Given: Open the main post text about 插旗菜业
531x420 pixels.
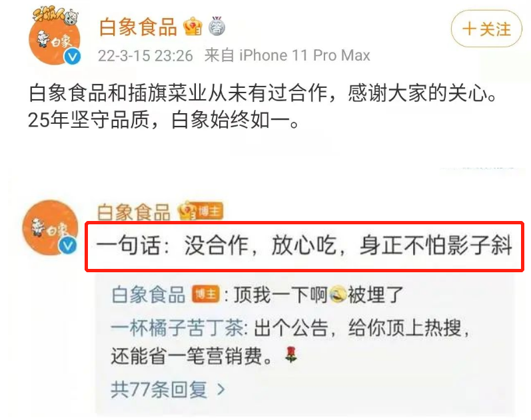Looking at the screenshot, I should click(x=263, y=106).
